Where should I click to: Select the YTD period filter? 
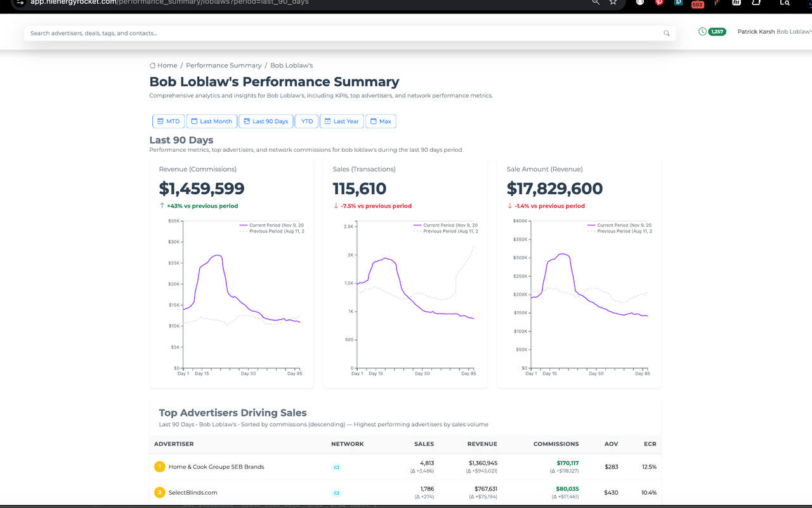pyautogui.click(x=306, y=121)
